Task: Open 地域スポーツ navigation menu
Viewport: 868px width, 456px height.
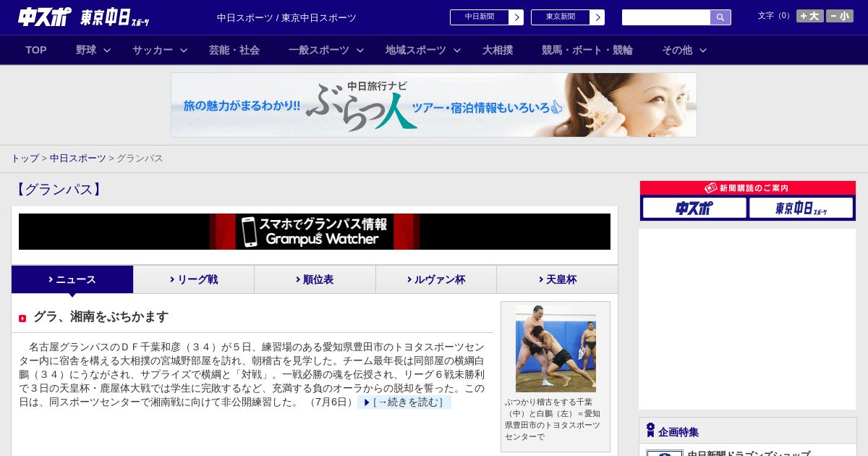Action: click(x=416, y=50)
